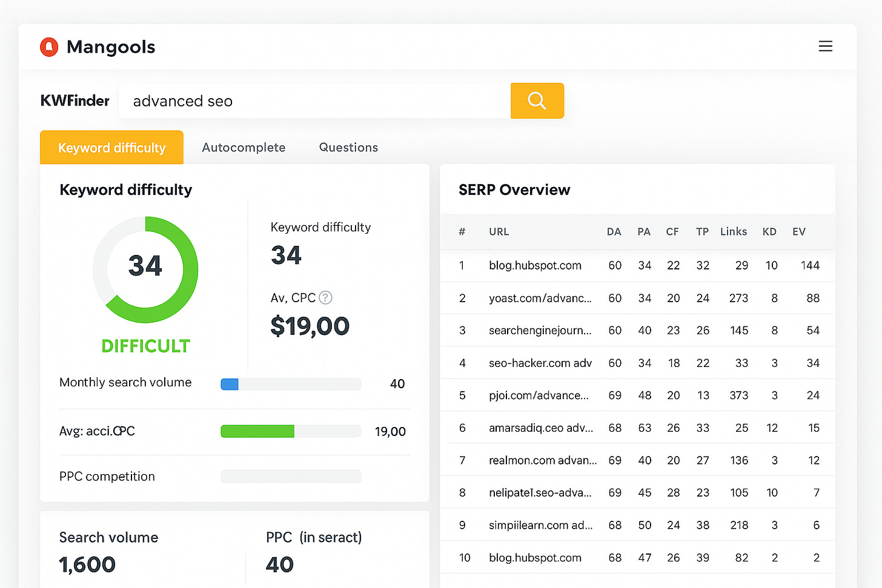Open yoast.com/advanc... result link

click(x=540, y=298)
